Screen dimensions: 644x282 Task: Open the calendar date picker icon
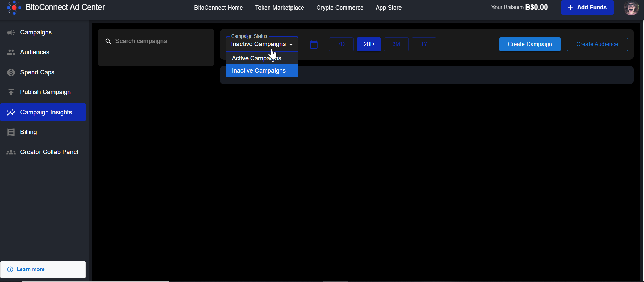pyautogui.click(x=314, y=44)
